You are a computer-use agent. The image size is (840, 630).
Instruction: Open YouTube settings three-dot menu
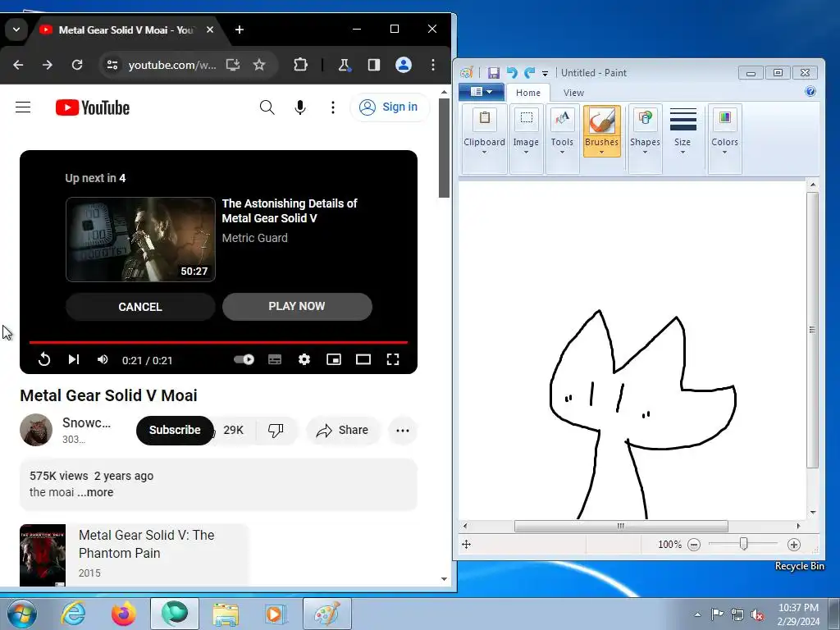(x=333, y=107)
